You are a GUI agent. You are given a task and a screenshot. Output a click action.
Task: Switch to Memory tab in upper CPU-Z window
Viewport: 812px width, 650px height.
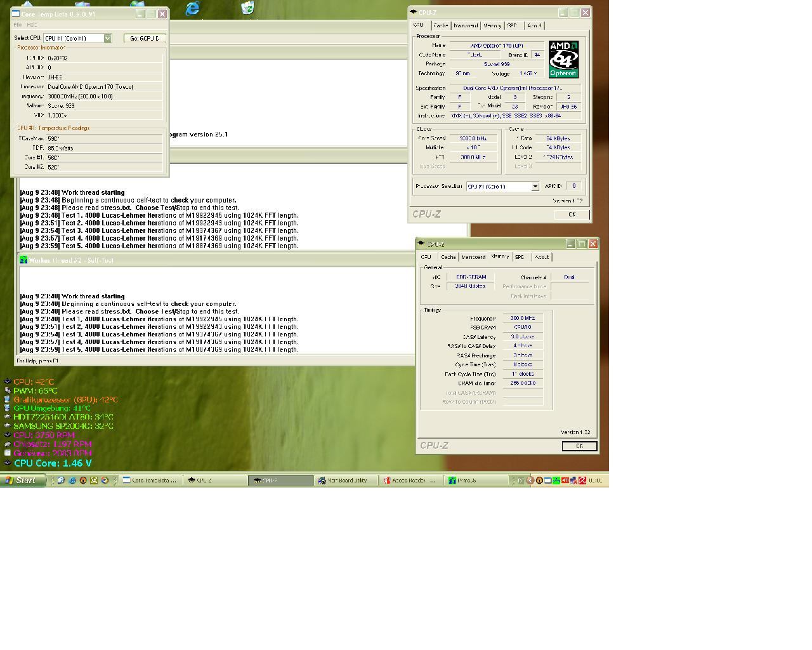click(x=492, y=25)
